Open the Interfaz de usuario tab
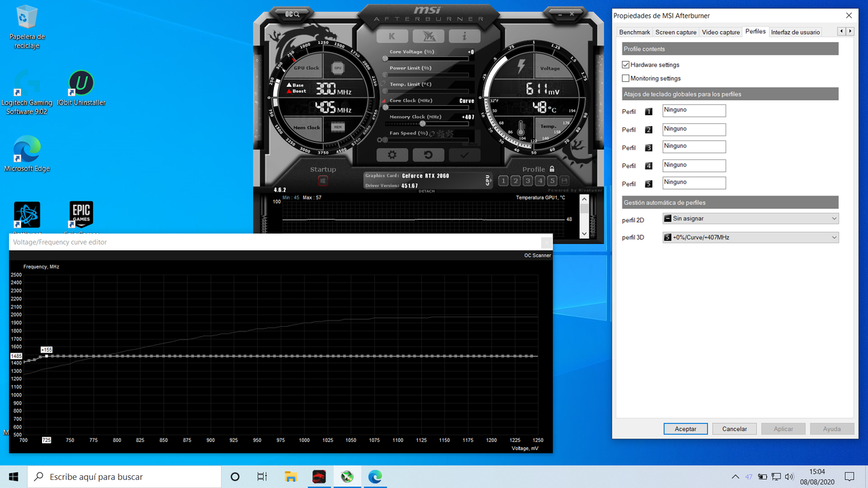Image resolution: width=868 pixels, height=488 pixels. click(x=795, y=32)
